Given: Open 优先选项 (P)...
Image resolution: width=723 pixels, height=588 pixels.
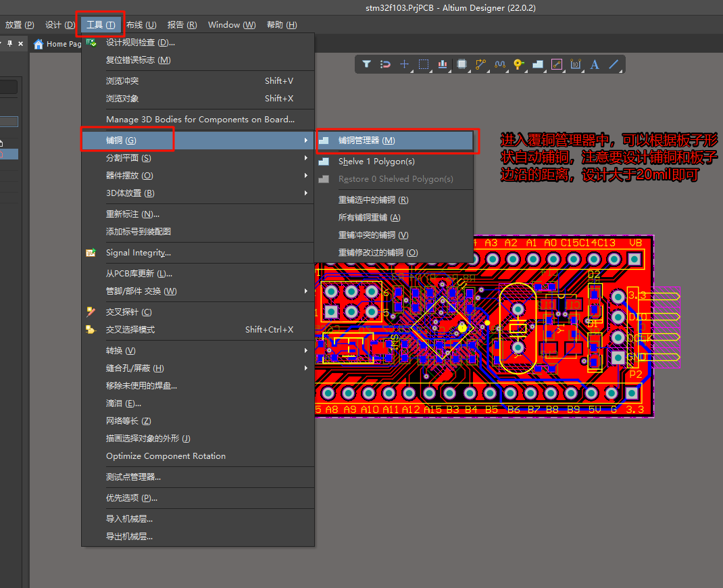Looking at the screenshot, I should [x=198, y=498].
